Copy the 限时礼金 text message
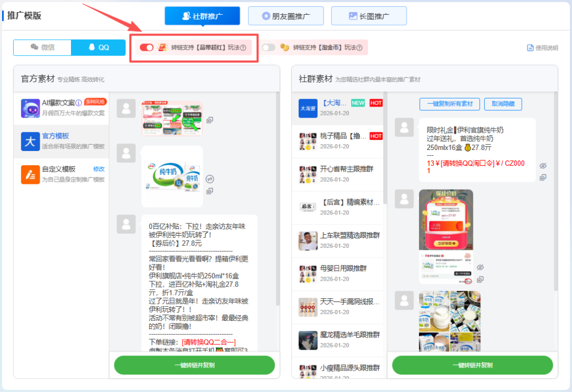The height and width of the screenshot is (392, 572). coord(543,178)
